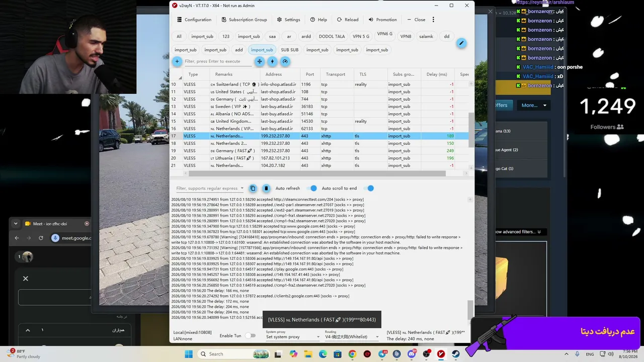The height and width of the screenshot is (362, 644).
Task: Click the Windows Start button
Action: (189, 354)
